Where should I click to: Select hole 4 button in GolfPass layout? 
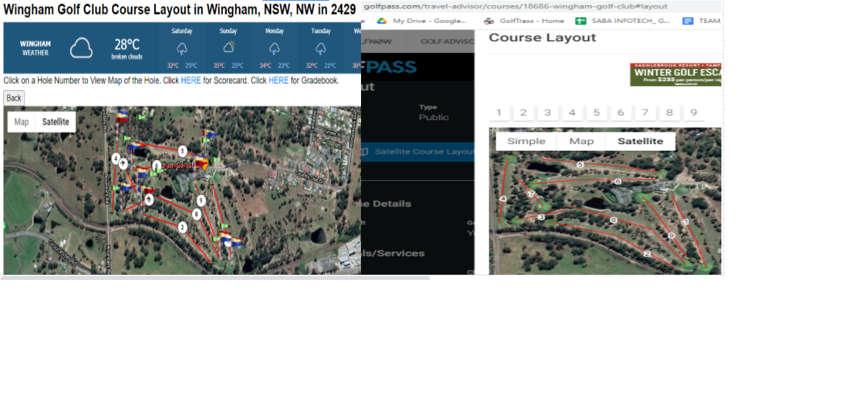coord(572,112)
